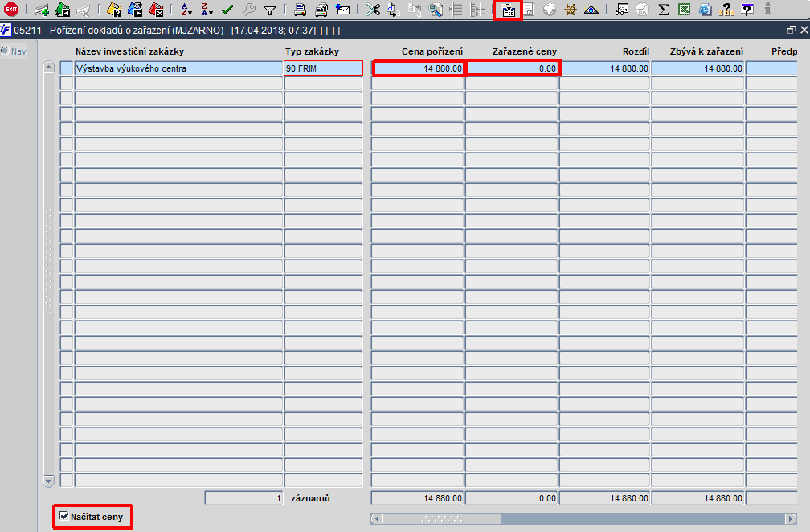The height and width of the screenshot is (532, 810).
Task: Click the Cena pořízení column header
Action: coord(432,51)
